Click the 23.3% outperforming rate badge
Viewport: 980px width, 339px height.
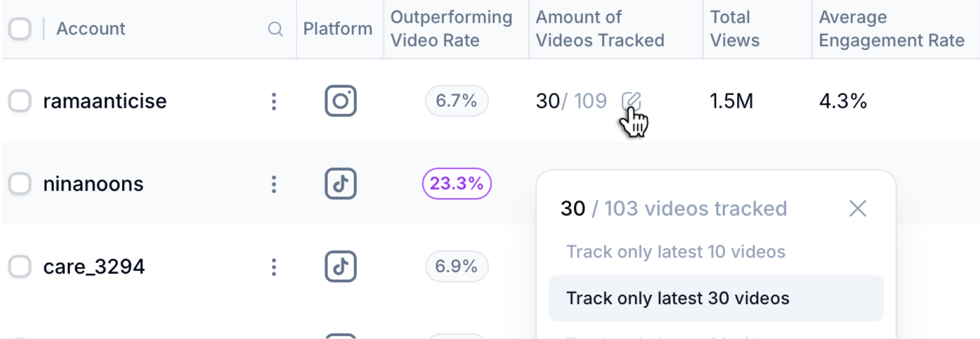pos(457,183)
